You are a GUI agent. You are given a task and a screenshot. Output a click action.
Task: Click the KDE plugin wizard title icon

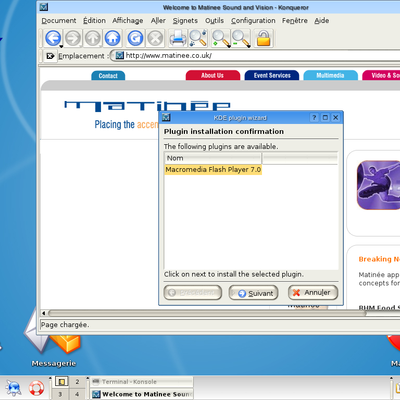pyautogui.click(x=166, y=117)
